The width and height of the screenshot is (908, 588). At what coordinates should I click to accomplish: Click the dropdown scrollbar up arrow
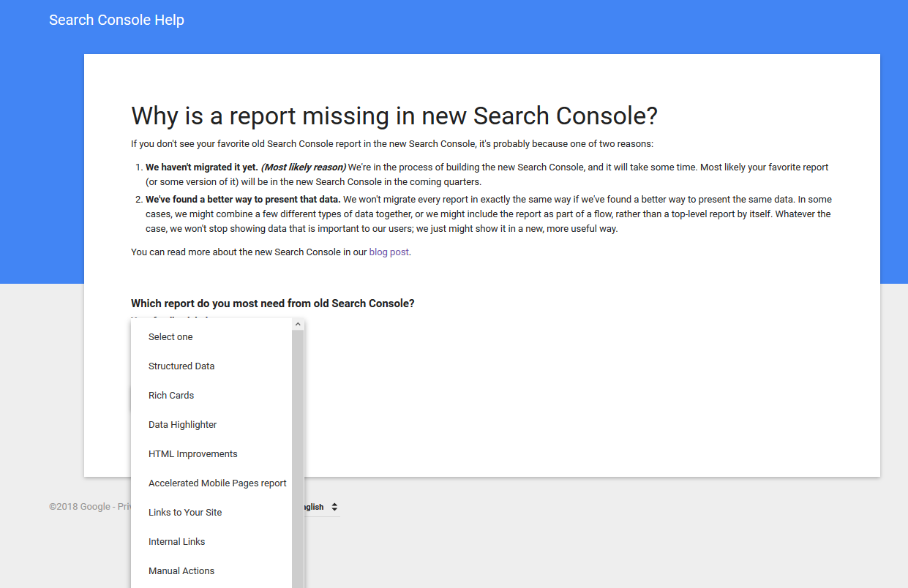pyautogui.click(x=298, y=323)
